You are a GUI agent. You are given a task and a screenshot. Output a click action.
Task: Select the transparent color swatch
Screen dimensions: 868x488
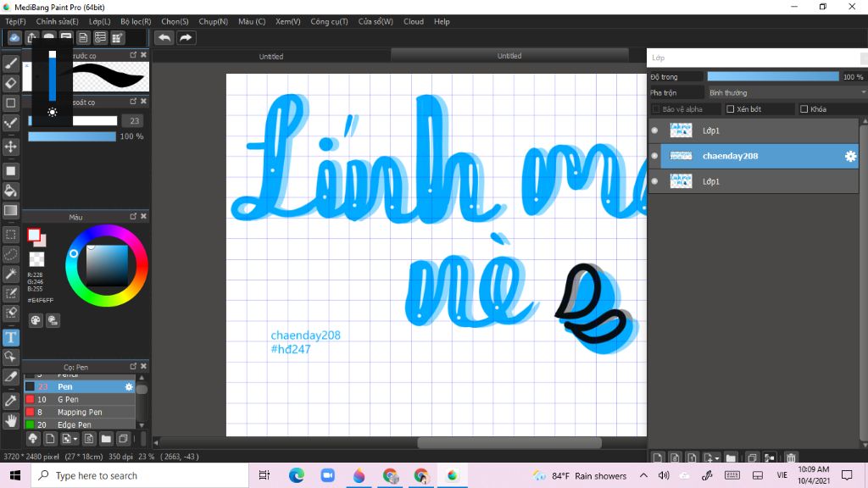coord(36,259)
